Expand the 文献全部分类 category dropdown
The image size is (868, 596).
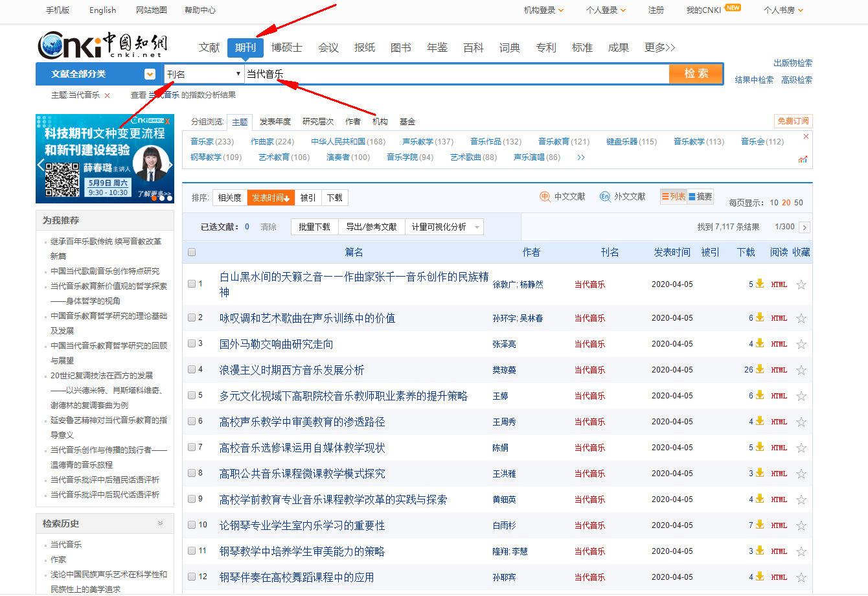[x=150, y=74]
